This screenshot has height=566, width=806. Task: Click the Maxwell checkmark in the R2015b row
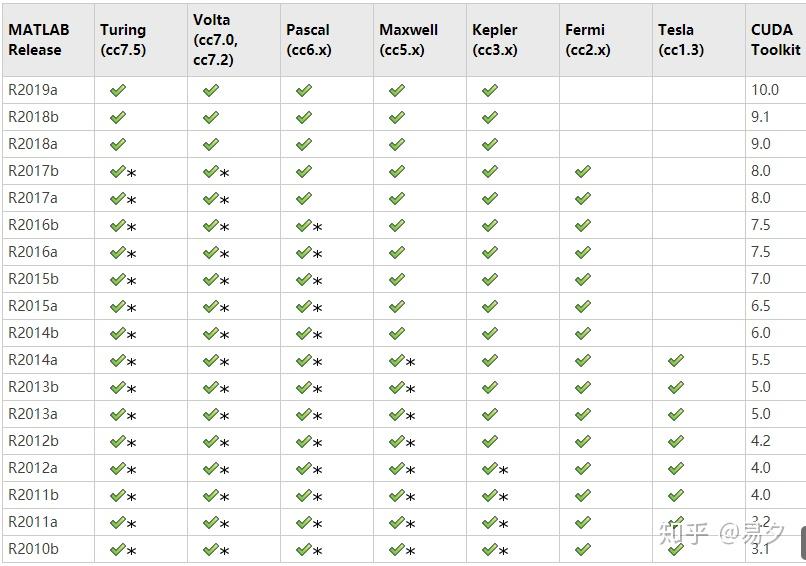coord(397,279)
